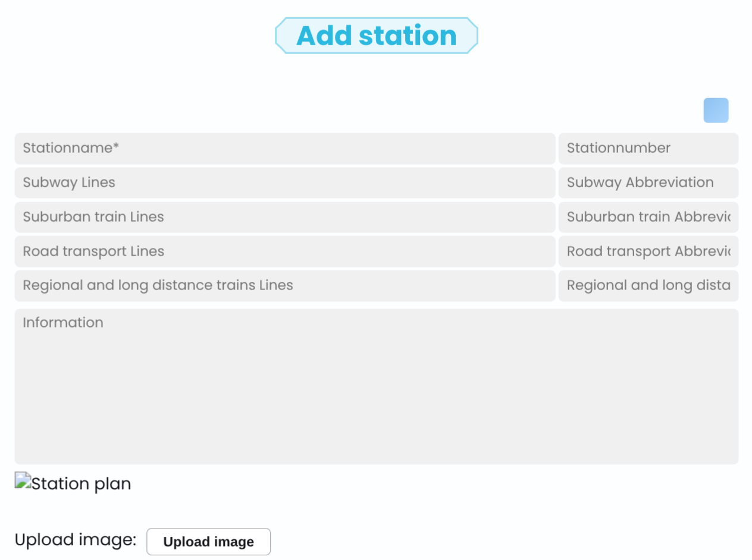Focus the Road transport Lines input
This screenshot has height=560, width=752.
tap(284, 251)
